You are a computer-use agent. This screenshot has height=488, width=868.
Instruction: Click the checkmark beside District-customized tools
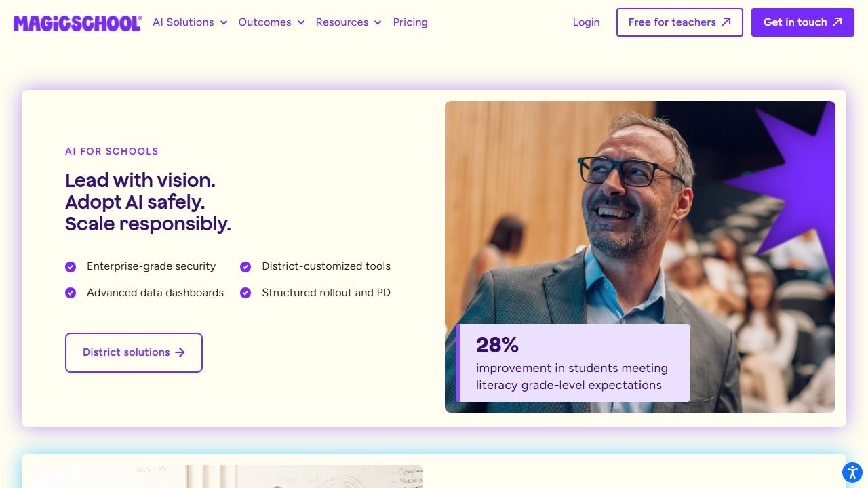[245, 267]
